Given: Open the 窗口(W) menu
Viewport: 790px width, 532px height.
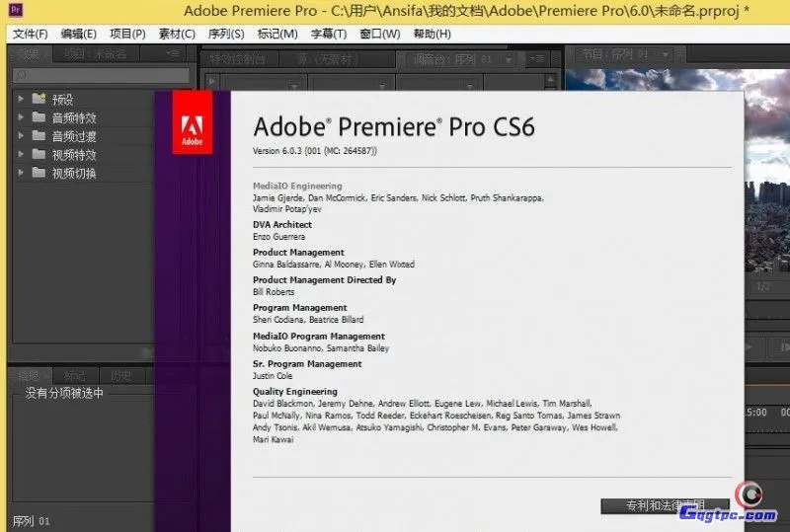Looking at the screenshot, I should coord(380,35).
